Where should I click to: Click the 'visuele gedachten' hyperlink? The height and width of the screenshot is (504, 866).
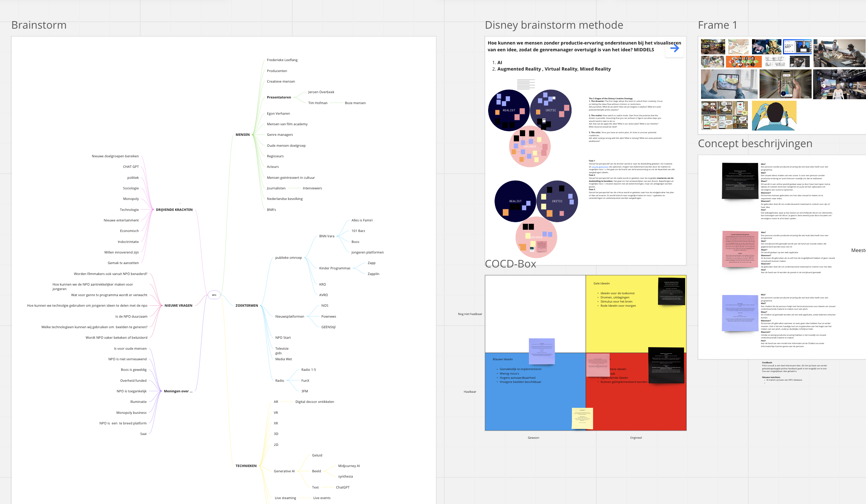click(600, 167)
